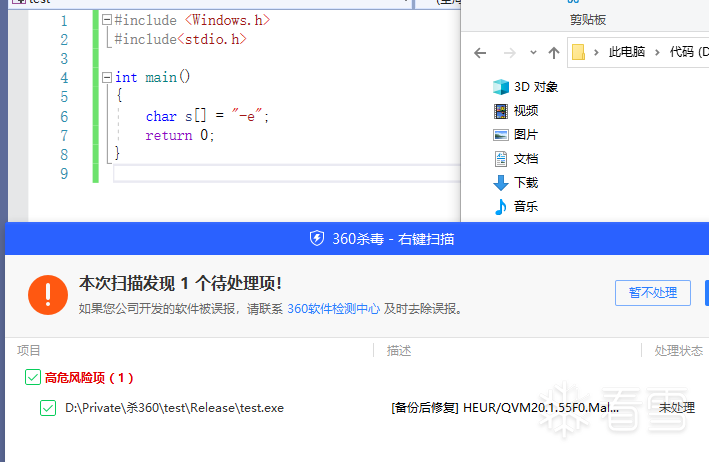Open 下载 folder in navigation pane

click(515, 183)
